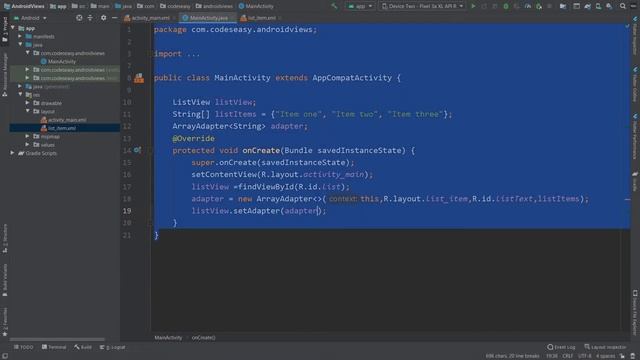Open the TODO tool window tab

[x=24, y=347]
